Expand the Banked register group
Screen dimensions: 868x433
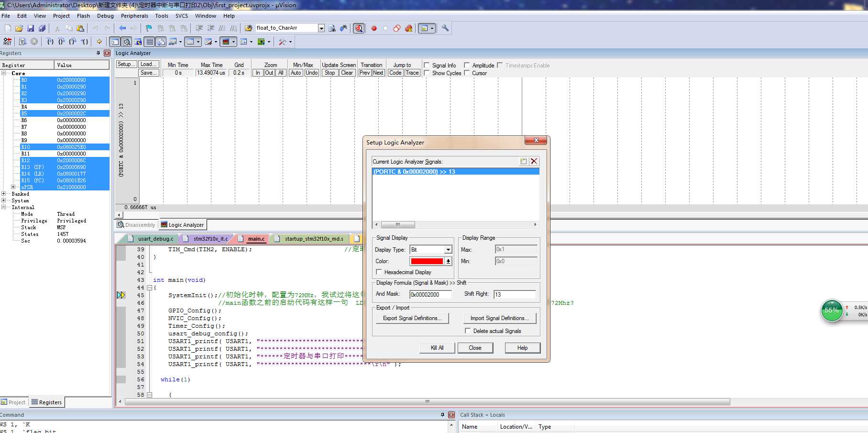(4, 194)
